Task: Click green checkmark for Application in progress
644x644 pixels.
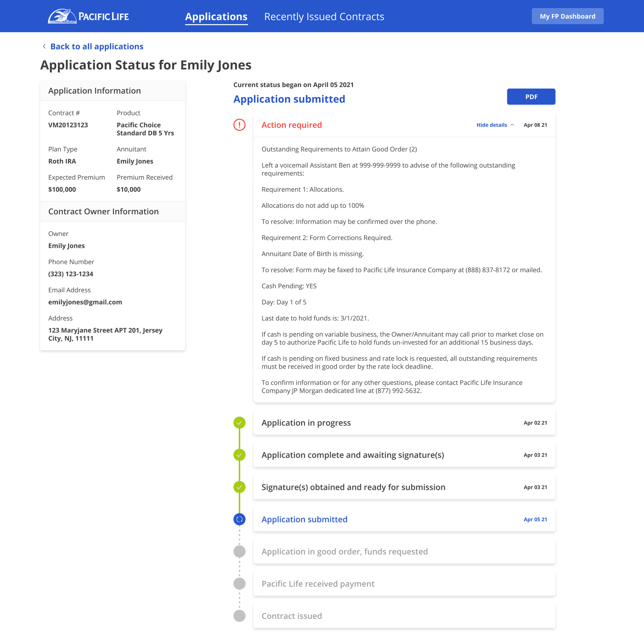Action: click(x=239, y=423)
